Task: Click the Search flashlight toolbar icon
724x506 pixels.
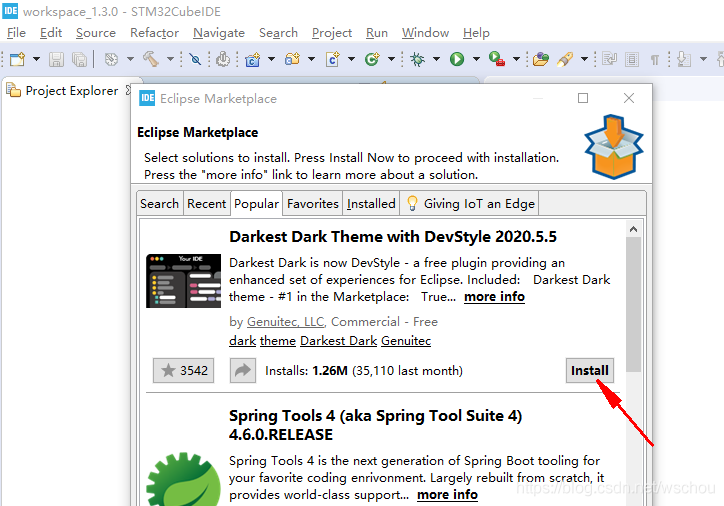Action: click(x=565, y=59)
